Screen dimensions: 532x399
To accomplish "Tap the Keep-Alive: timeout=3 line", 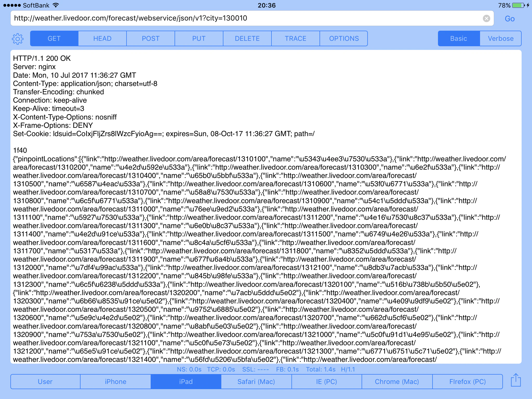I will (x=49, y=109).
